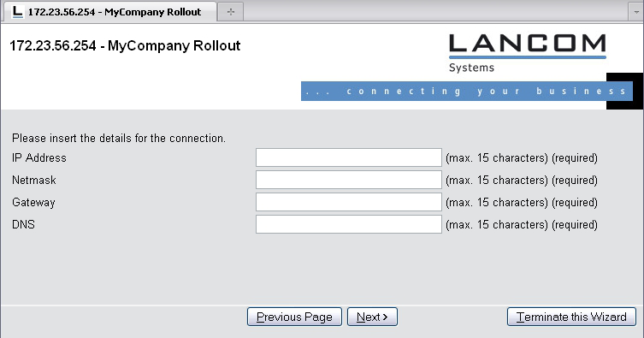The image size is (644, 338).
Task: Focus the DNS input field
Action: (349, 224)
